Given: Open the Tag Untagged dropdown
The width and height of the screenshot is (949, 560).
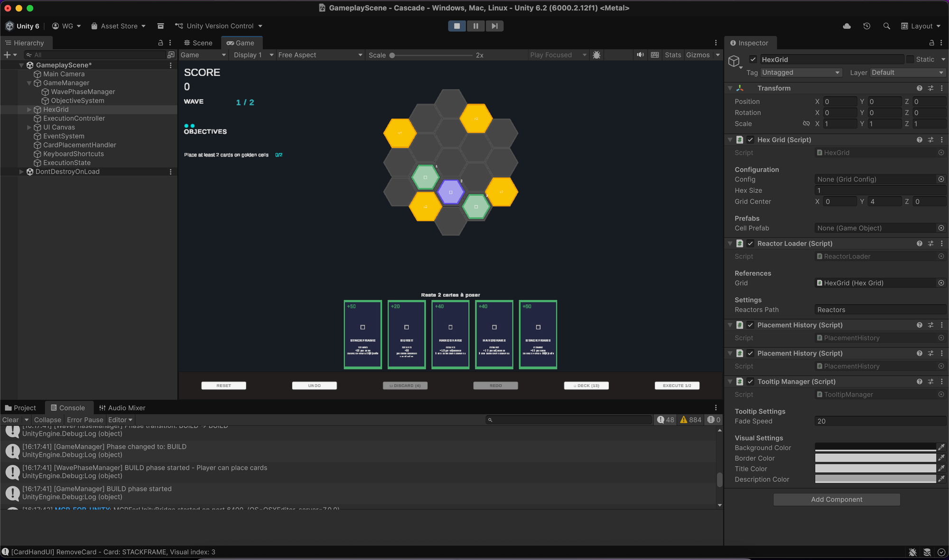Looking at the screenshot, I should tap(800, 73).
